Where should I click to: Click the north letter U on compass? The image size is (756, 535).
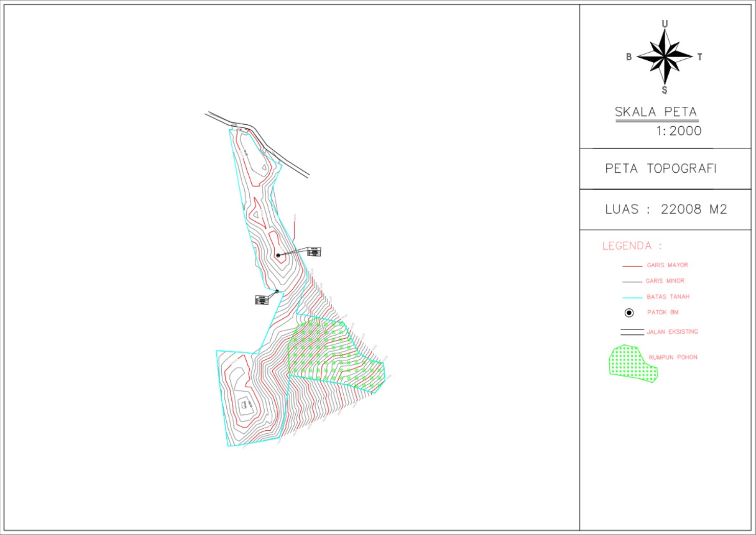pos(665,24)
